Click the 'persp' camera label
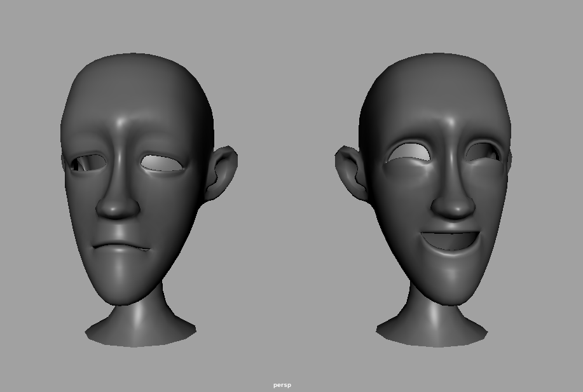Image resolution: width=583 pixels, height=392 pixels. (282, 385)
